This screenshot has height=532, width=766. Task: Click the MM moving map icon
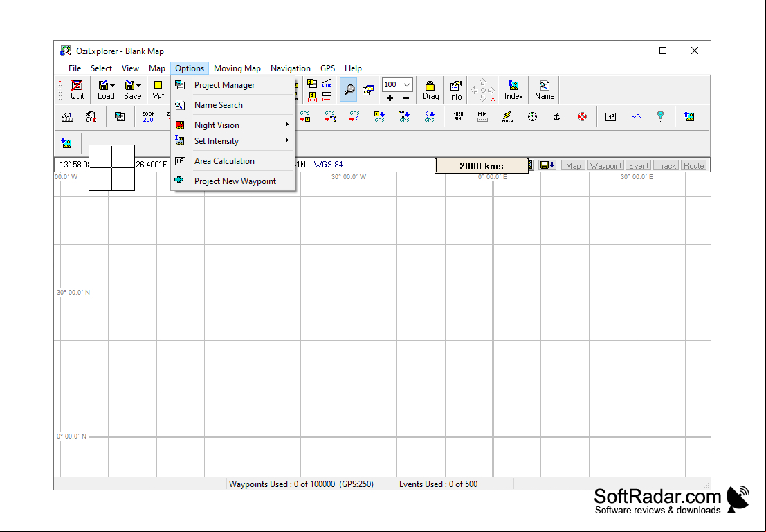(482, 117)
